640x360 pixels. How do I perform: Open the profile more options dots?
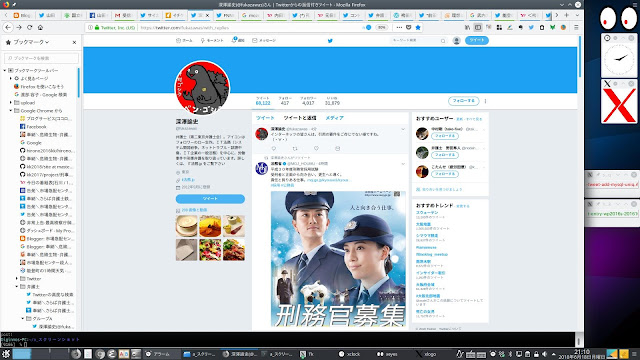tap(485, 101)
